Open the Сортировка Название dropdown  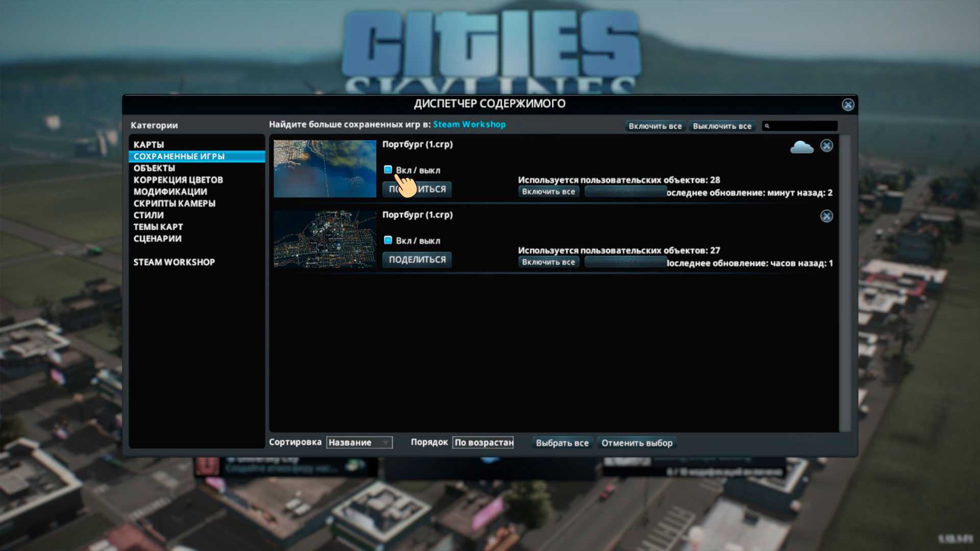coord(359,442)
